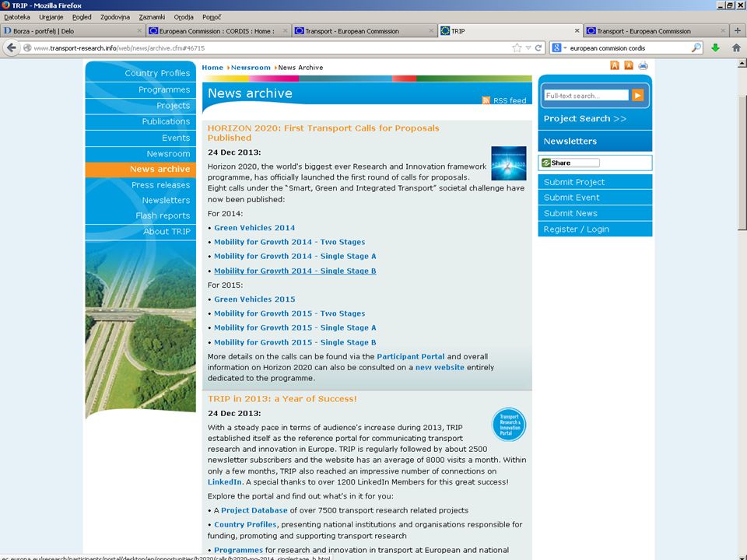The width and height of the screenshot is (747, 560).
Task: Open Programmes in sidebar
Action: pyautogui.click(x=164, y=89)
